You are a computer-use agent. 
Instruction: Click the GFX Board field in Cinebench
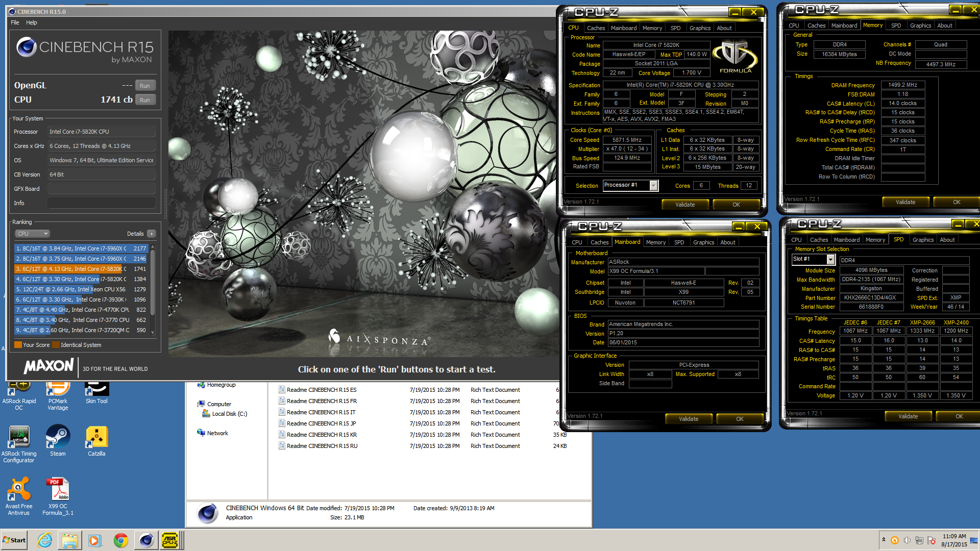102,189
